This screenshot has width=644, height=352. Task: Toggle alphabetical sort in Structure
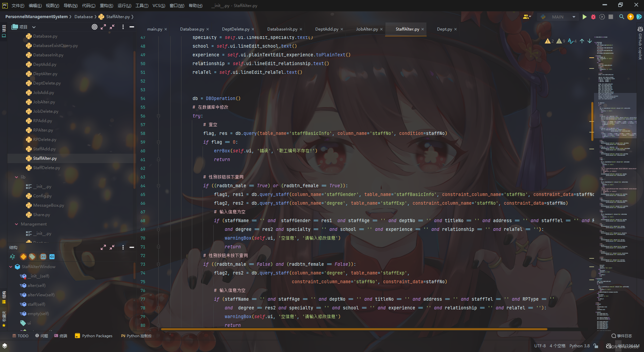[12, 257]
